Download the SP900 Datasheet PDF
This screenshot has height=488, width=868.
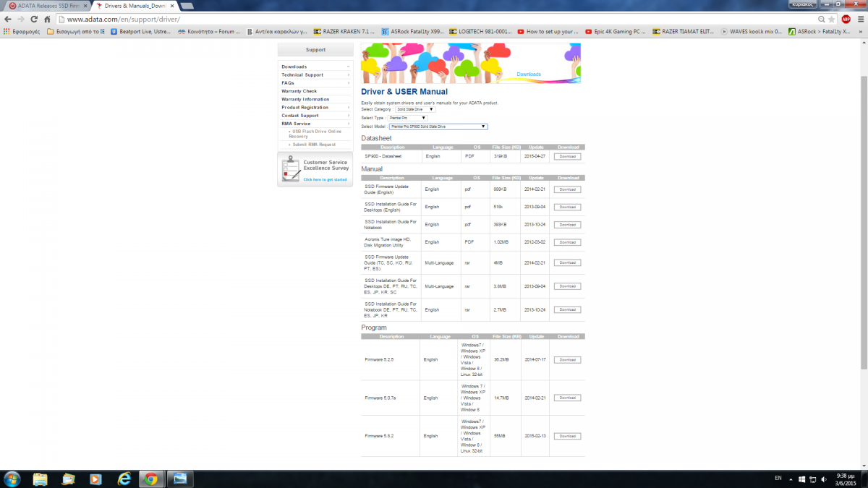(x=567, y=156)
